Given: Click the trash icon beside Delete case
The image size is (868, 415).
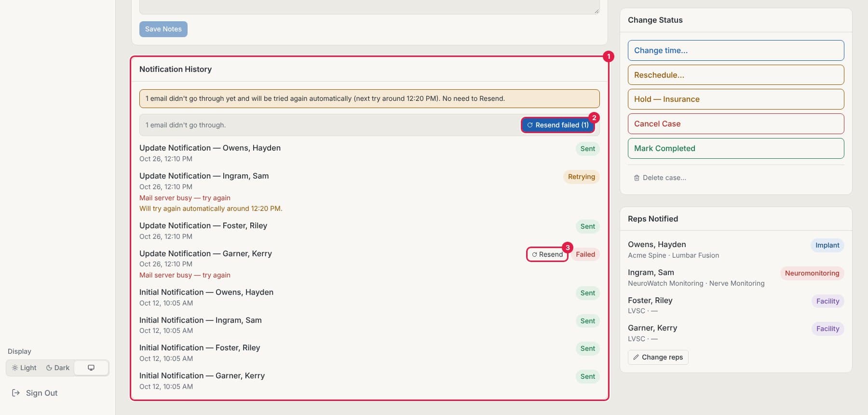Looking at the screenshot, I should [x=637, y=178].
